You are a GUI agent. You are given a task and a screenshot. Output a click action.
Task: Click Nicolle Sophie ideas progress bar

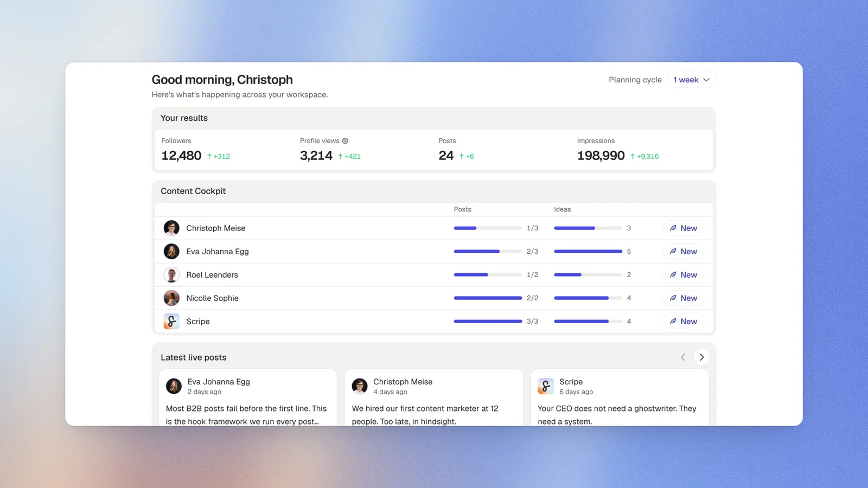[x=588, y=298]
